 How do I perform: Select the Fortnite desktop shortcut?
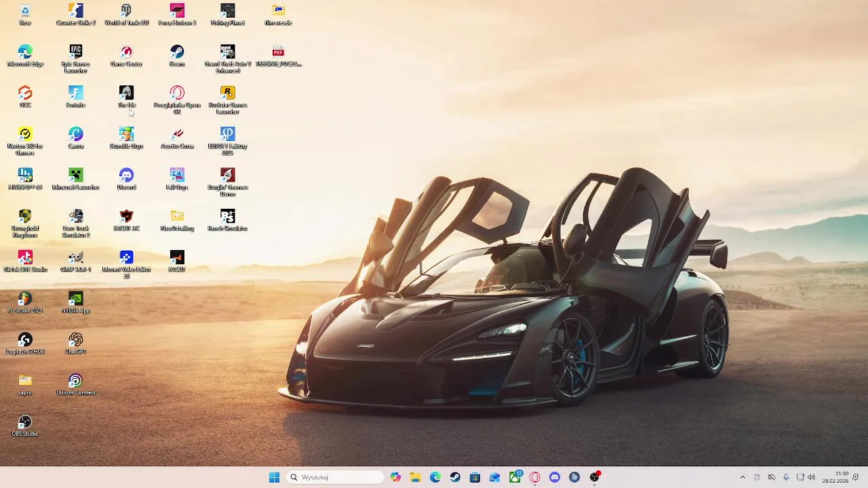click(x=76, y=97)
